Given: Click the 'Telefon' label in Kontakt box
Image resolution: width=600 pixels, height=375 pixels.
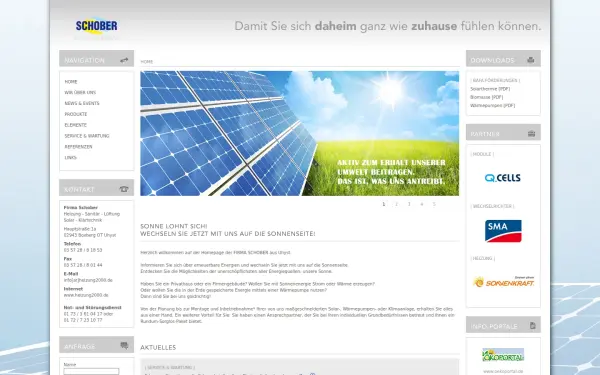Looking at the screenshot, I should click(72, 244).
